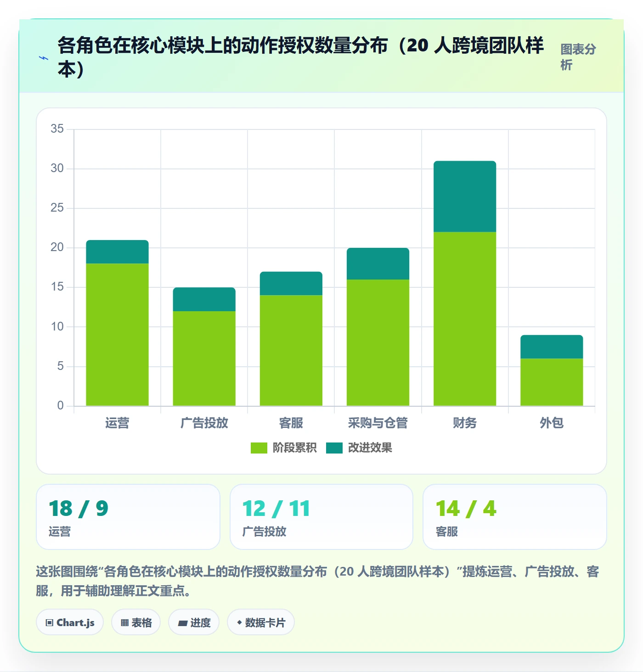Click the light green segment of the 客服 bar
Viewport: 643px width, 672px height.
(291, 351)
